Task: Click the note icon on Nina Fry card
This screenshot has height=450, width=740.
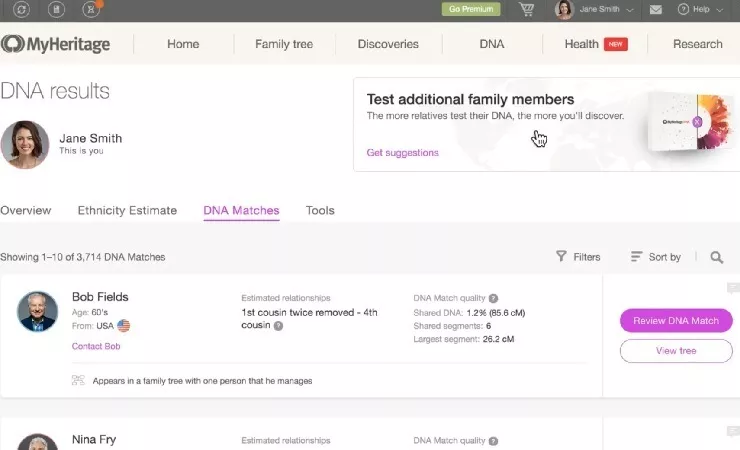Action: pos(733,431)
